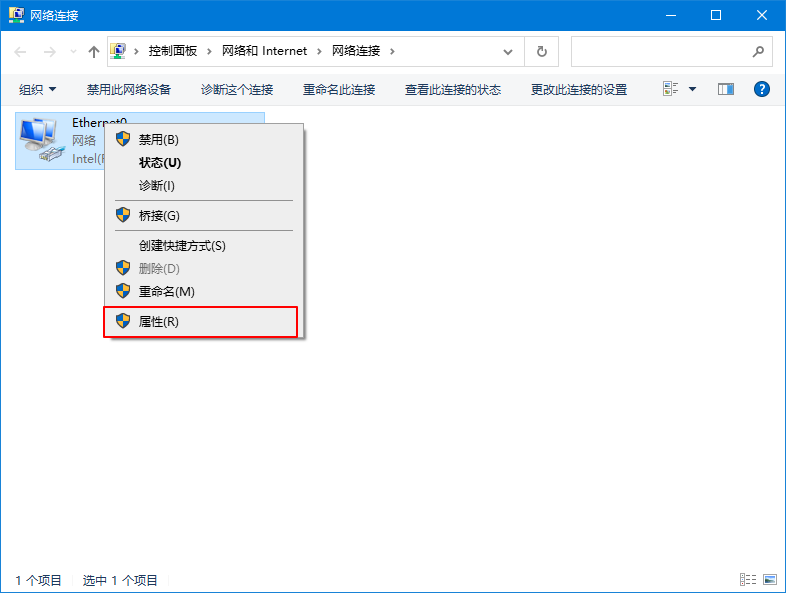Image resolution: width=786 pixels, height=593 pixels.
Task: Expand address bar history dropdown
Action: (509, 51)
